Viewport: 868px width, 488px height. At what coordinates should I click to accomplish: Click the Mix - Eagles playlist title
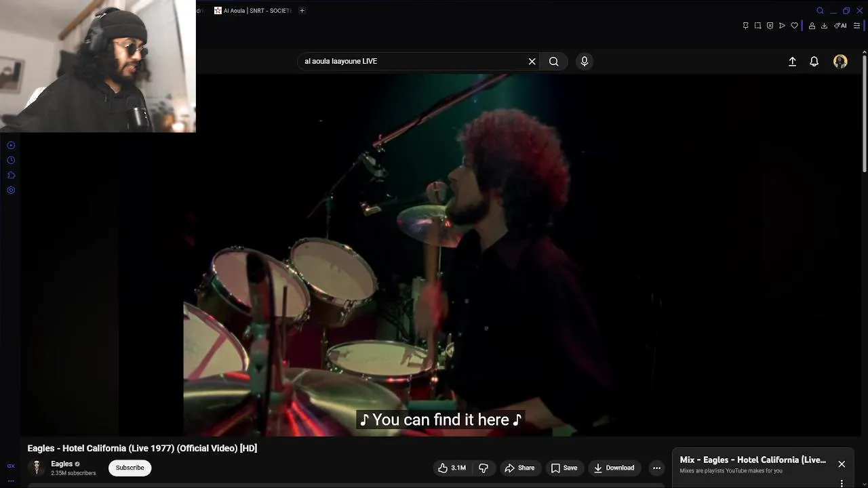[x=753, y=460]
